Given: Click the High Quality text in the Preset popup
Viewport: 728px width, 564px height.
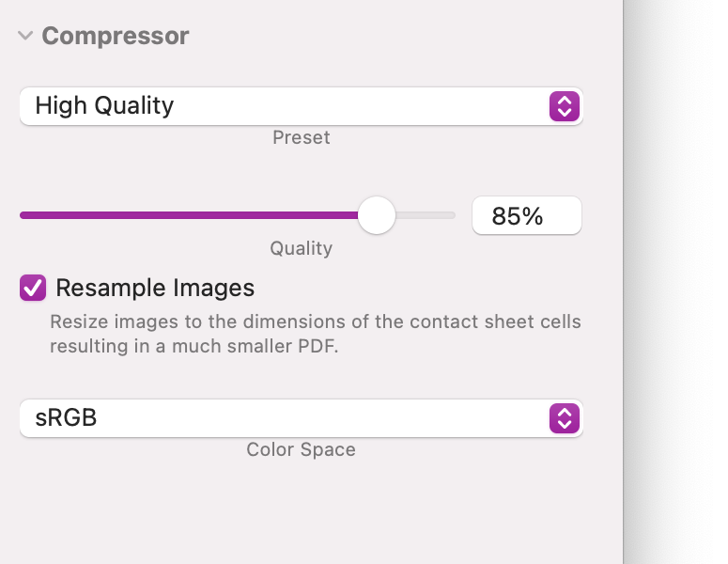Looking at the screenshot, I should 104,106.
